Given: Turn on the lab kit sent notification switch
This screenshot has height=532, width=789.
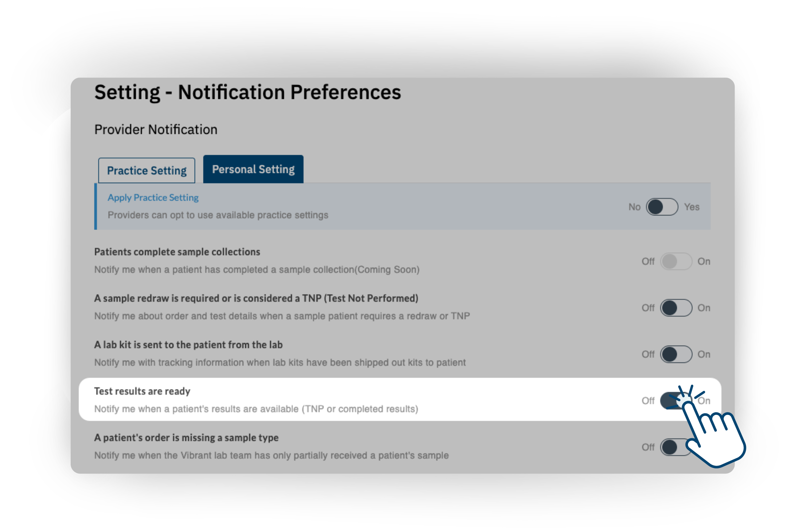Looking at the screenshot, I should click(x=676, y=354).
